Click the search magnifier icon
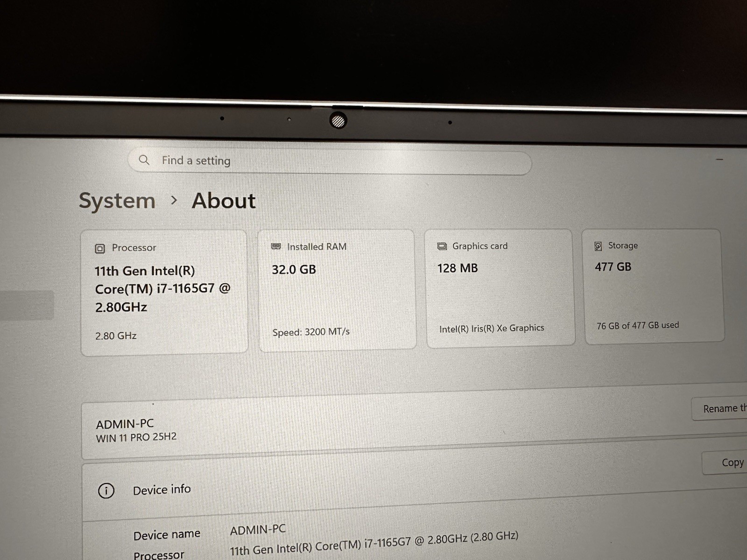747x560 pixels. point(144,160)
